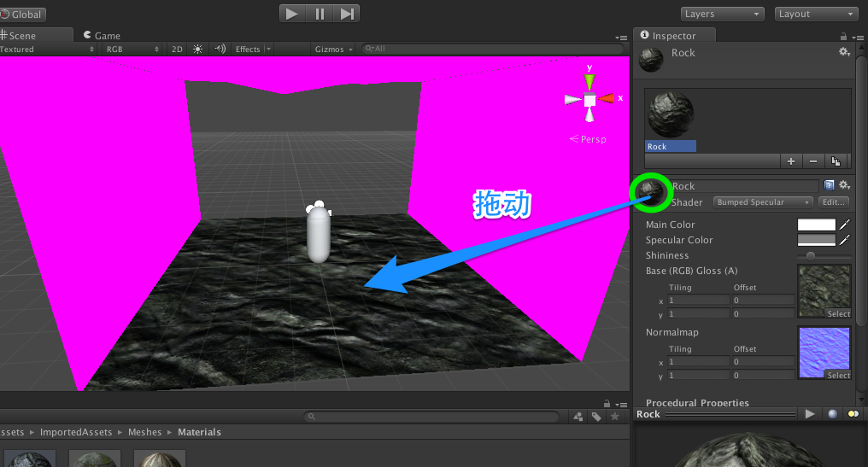The height and width of the screenshot is (467, 868).
Task: Open the Textured draw mode dropdown
Action: [x=48, y=50]
